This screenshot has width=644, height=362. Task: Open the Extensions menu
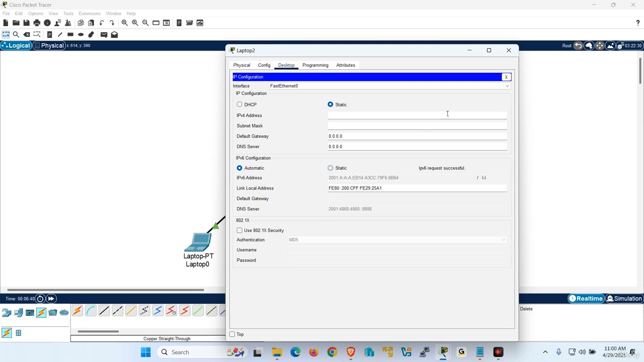(x=90, y=14)
